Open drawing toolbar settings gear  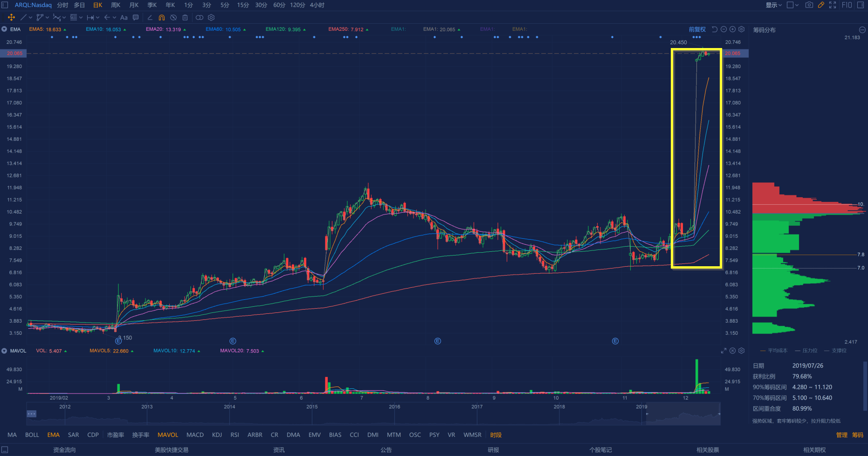(x=211, y=17)
